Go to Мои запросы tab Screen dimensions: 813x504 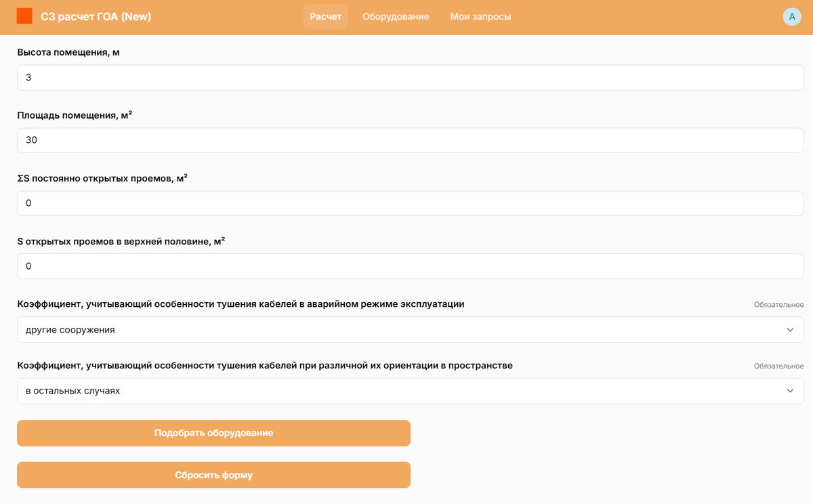point(481,16)
